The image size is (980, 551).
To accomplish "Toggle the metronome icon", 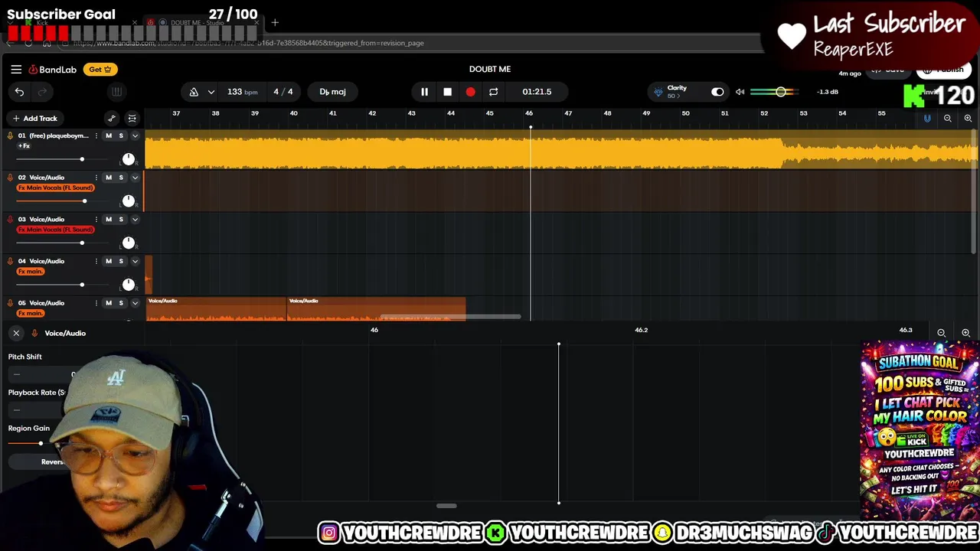I will (194, 92).
